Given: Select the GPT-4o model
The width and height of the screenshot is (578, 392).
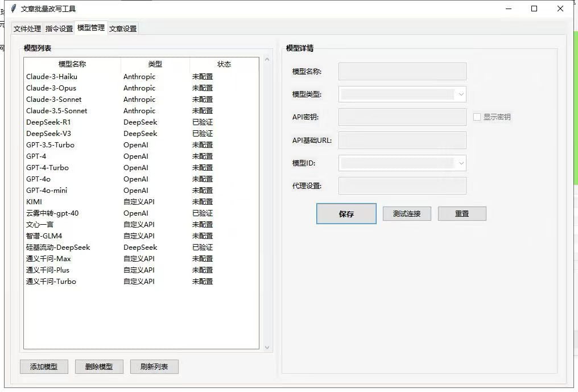Looking at the screenshot, I should pyautogui.click(x=141, y=179).
